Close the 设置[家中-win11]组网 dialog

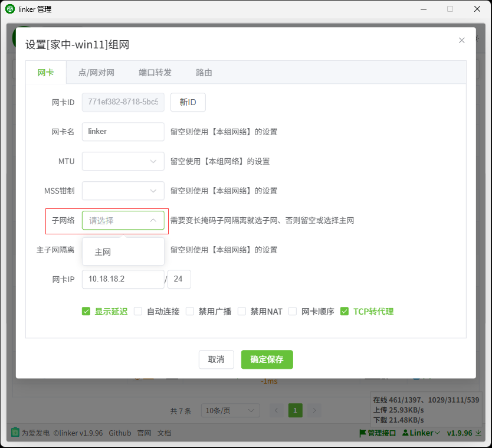(x=461, y=40)
